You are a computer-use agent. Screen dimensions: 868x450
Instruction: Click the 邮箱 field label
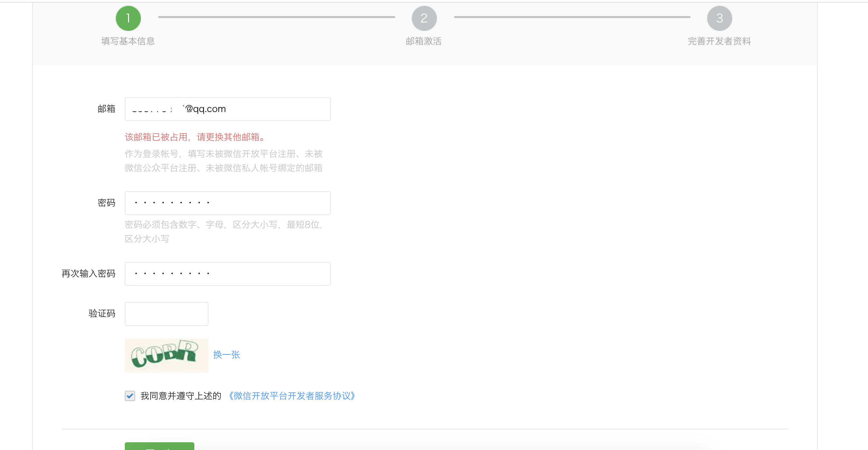click(106, 109)
